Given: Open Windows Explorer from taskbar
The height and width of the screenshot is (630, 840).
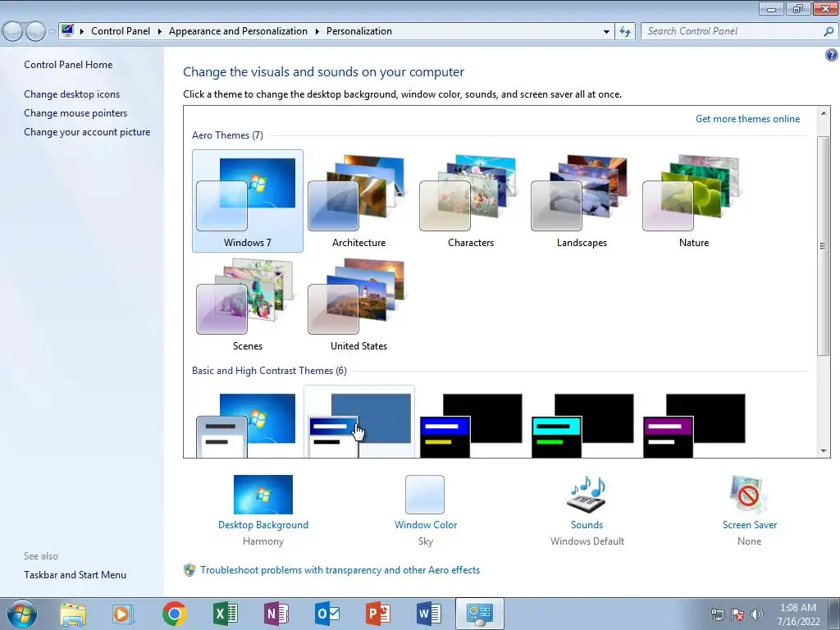Looking at the screenshot, I should pyautogui.click(x=73, y=614).
